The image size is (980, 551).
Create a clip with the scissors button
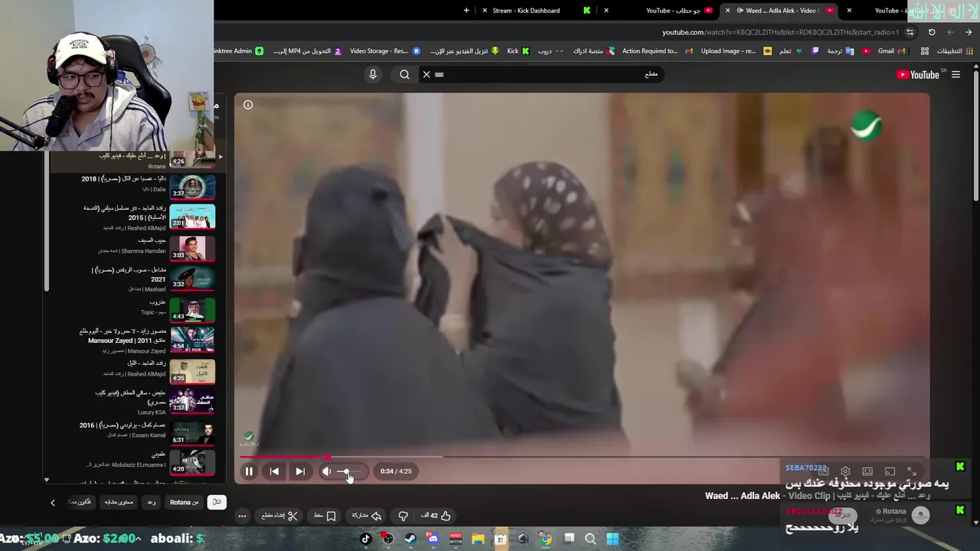click(279, 516)
